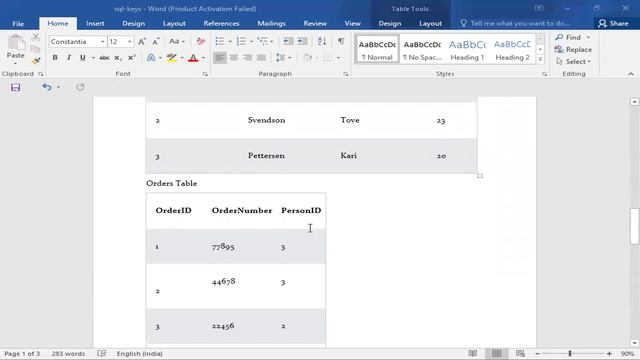Image resolution: width=640 pixels, height=360 pixels.
Task: Align text to the right
Action: (x=247, y=58)
